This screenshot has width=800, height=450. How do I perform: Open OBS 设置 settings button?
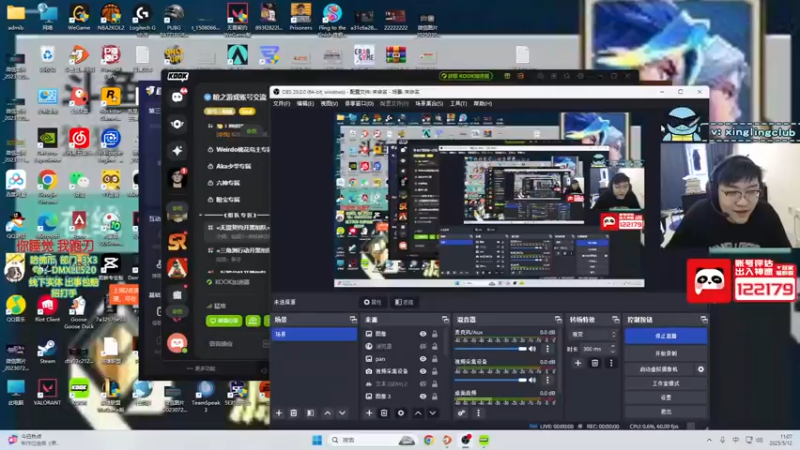[666, 397]
